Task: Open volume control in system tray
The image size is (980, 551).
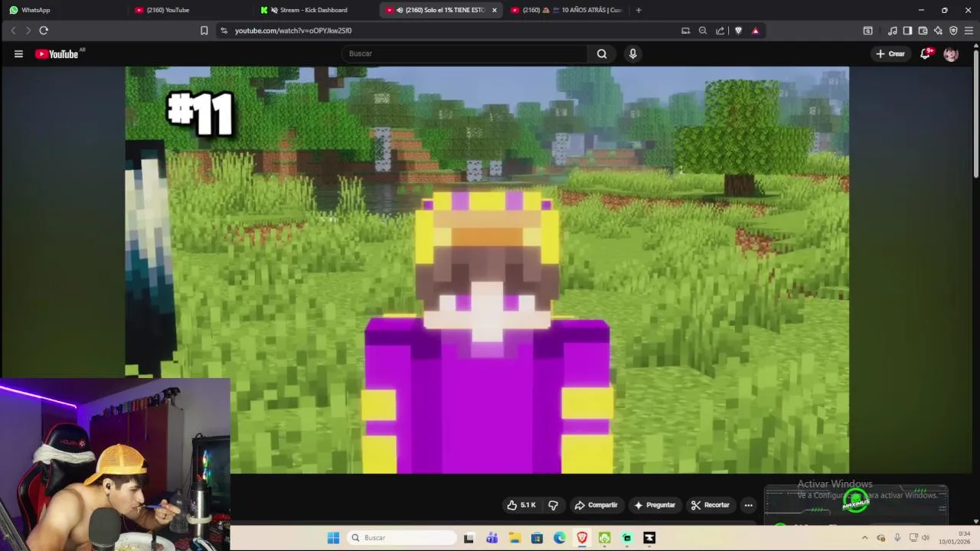Action: (x=926, y=538)
